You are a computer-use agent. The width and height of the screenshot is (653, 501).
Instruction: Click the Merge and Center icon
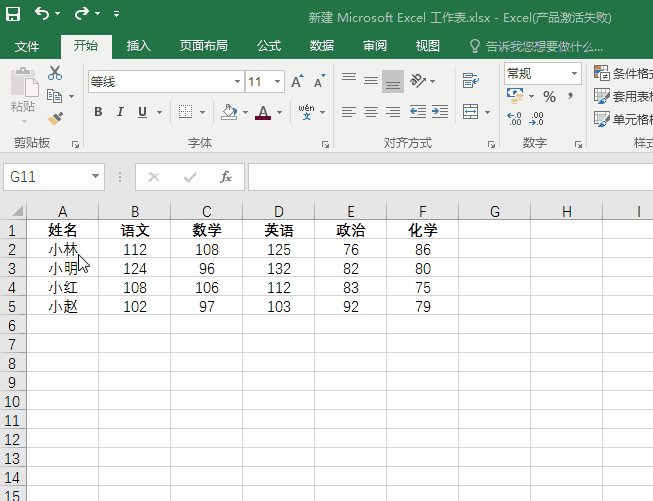click(471, 112)
